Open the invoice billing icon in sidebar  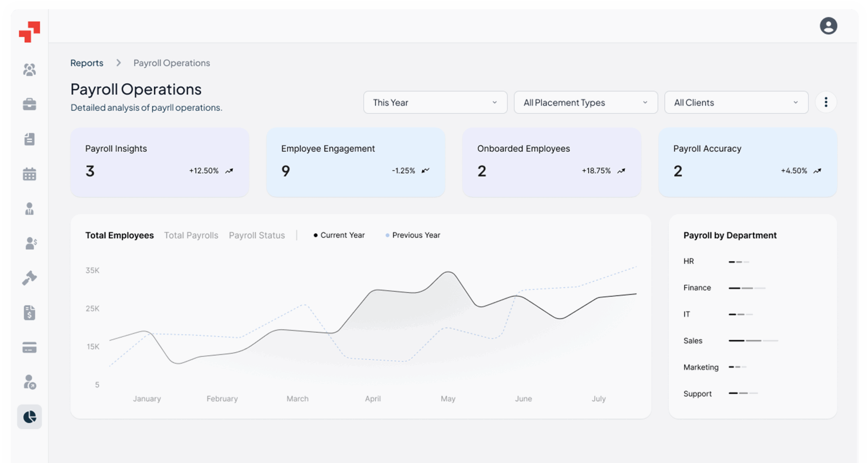(29, 313)
